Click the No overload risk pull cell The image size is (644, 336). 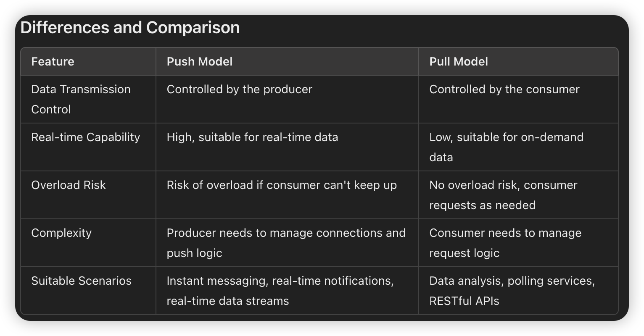[518, 195]
